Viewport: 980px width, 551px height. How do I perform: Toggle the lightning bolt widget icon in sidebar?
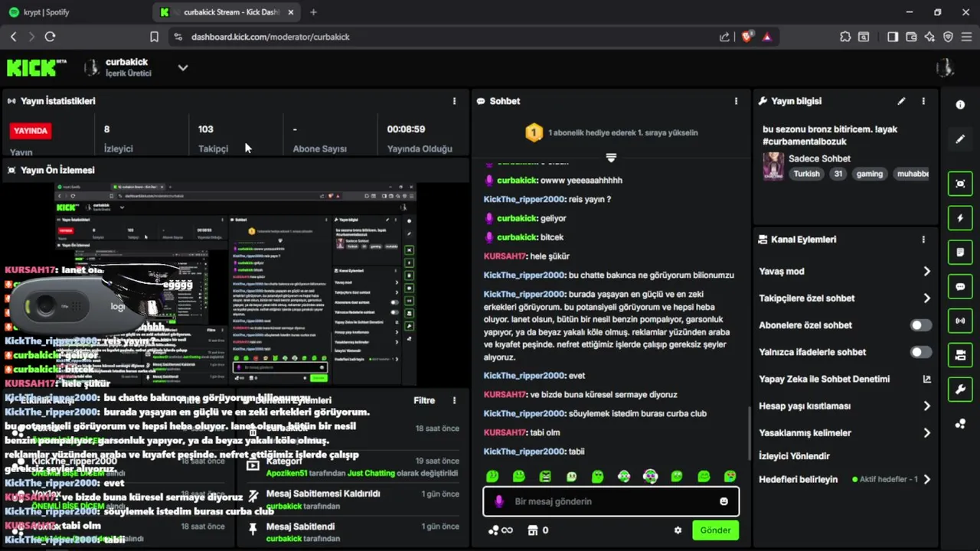pyautogui.click(x=960, y=218)
